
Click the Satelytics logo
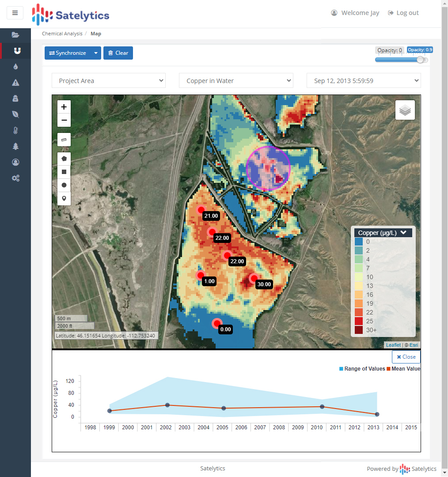click(71, 15)
